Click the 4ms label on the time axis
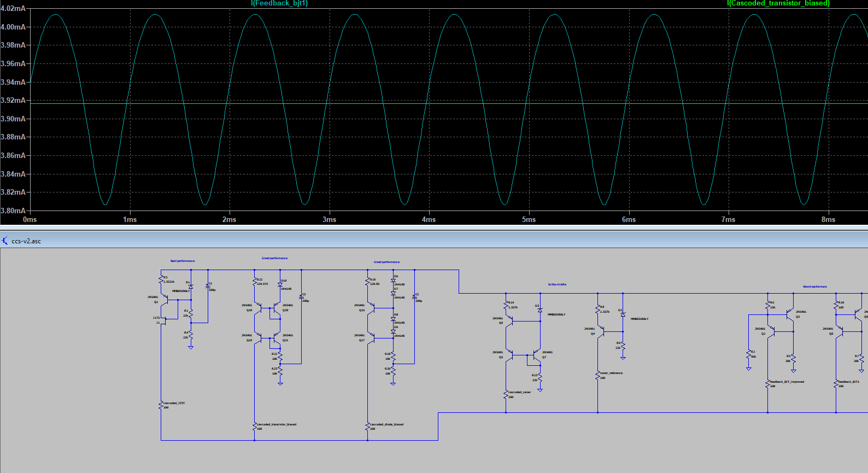This screenshot has width=868, height=473. click(429, 219)
